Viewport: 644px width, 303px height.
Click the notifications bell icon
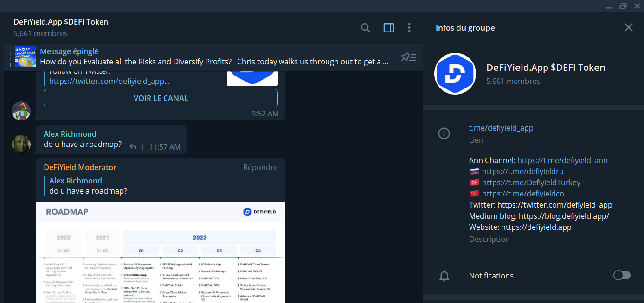444,276
